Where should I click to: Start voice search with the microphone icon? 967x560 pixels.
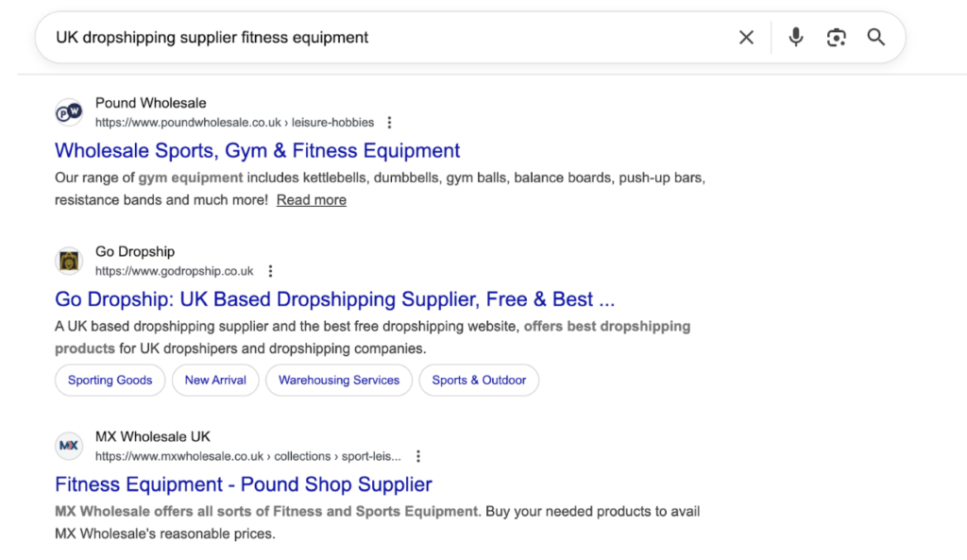795,37
